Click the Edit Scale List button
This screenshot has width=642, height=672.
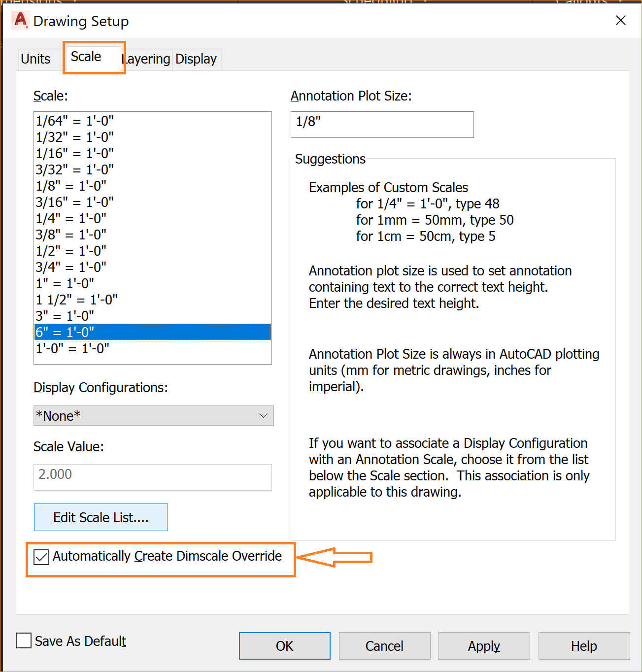101,517
